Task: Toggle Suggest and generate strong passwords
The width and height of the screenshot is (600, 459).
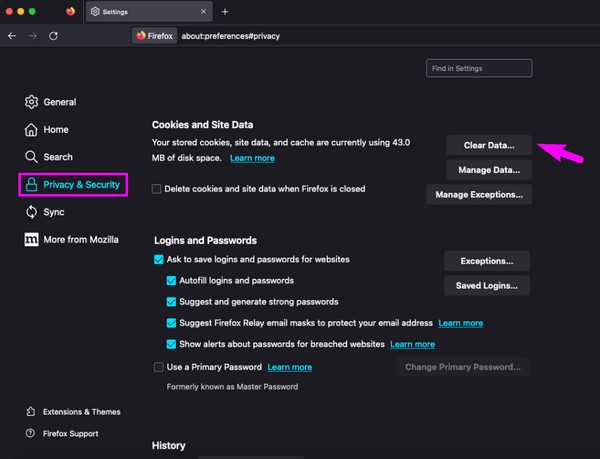Action: tap(171, 302)
